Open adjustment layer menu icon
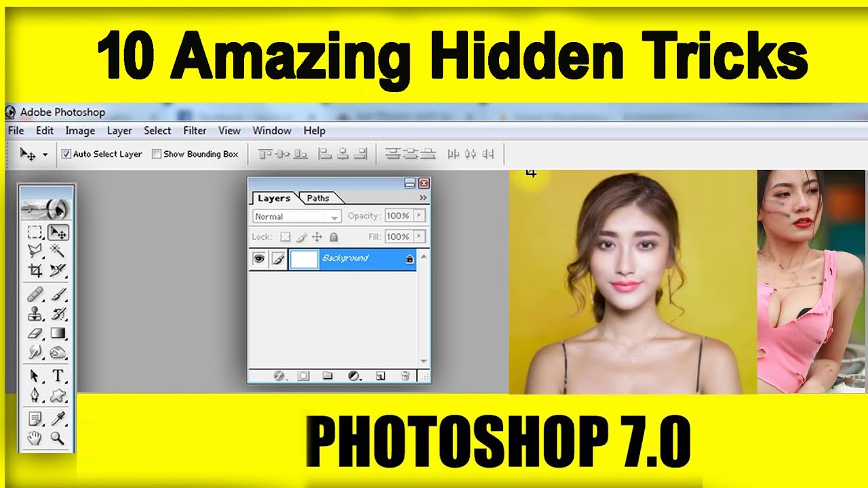Viewport: 868px width, 488px height. coord(354,375)
